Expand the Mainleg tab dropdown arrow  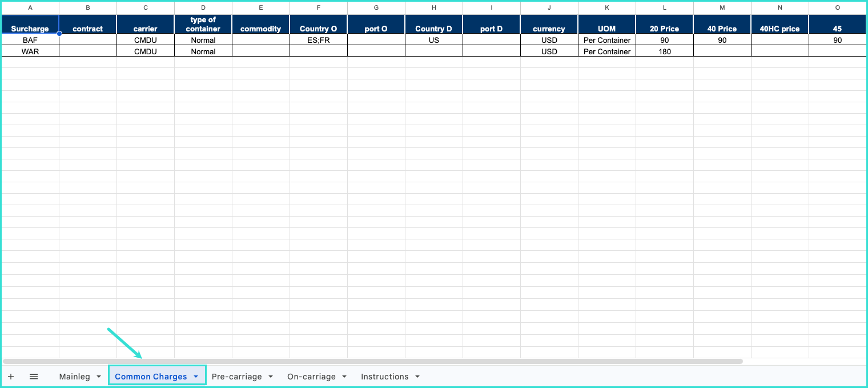click(x=99, y=377)
